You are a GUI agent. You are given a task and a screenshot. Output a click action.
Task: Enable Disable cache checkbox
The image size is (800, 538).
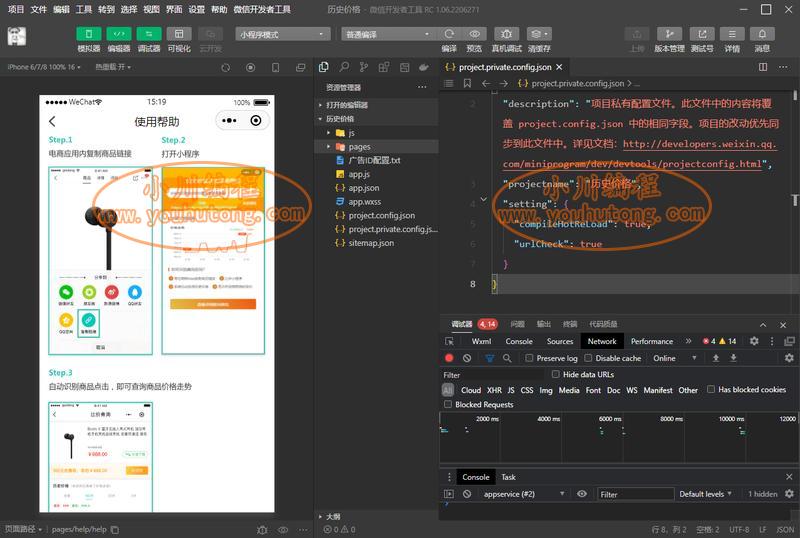[x=588, y=358]
